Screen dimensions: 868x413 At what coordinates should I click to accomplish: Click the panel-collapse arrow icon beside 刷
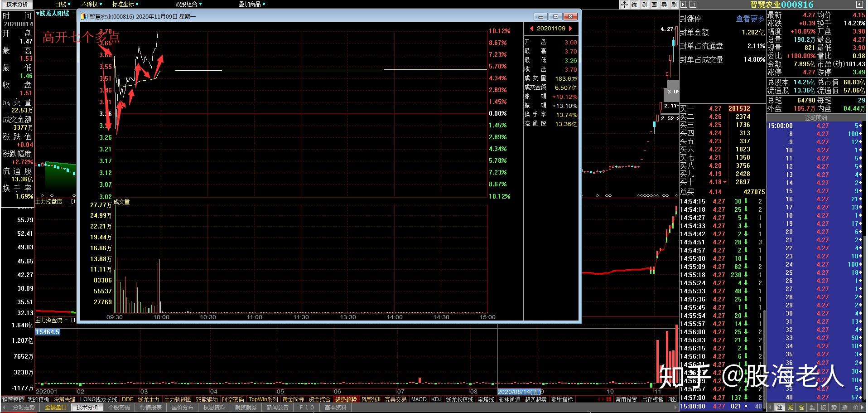(x=684, y=5)
